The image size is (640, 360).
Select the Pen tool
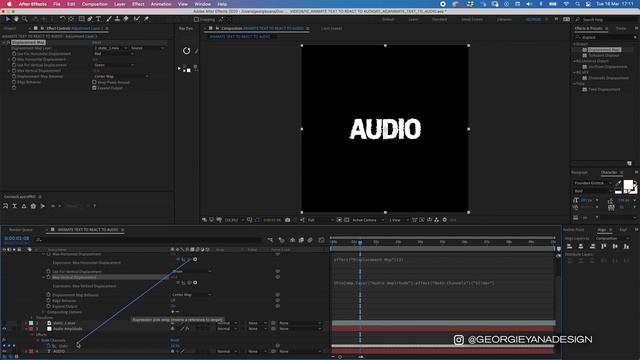pos(90,19)
